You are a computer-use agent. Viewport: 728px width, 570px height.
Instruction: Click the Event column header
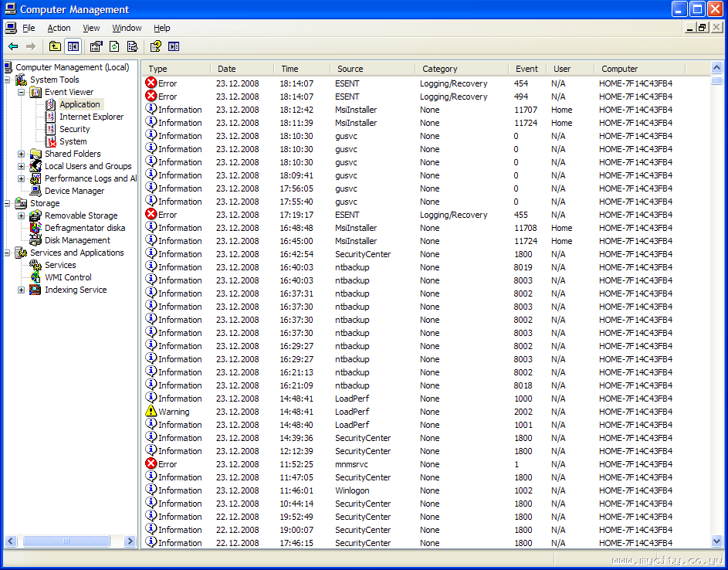pyautogui.click(x=527, y=69)
